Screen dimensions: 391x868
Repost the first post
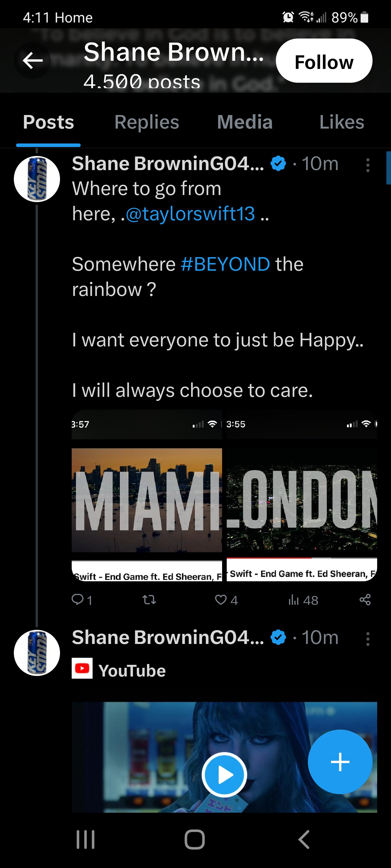coord(149,599)
